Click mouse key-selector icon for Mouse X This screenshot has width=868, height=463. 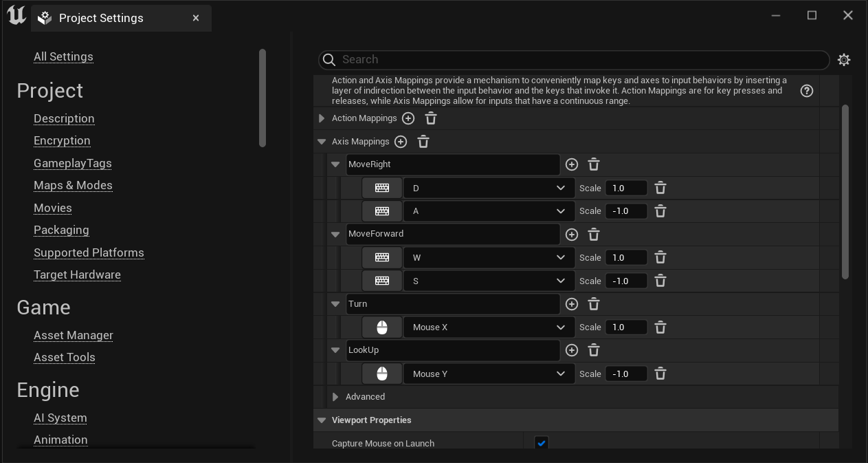coord(382,327)
